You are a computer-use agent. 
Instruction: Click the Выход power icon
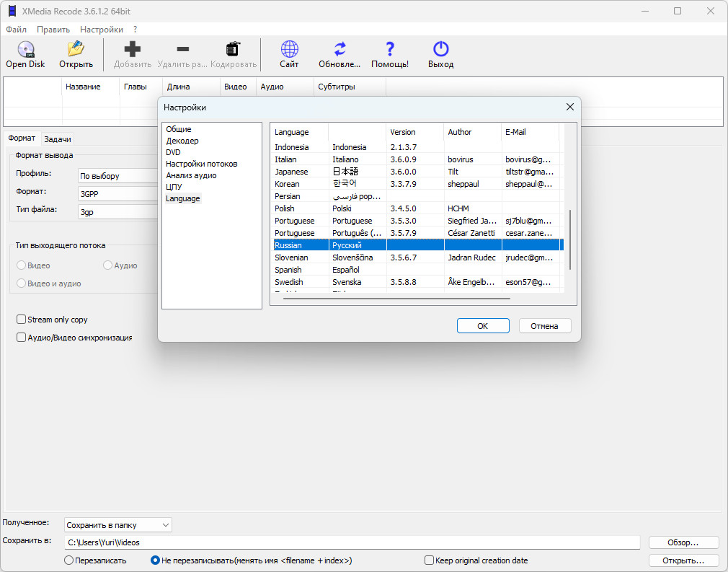click(440, 49)
